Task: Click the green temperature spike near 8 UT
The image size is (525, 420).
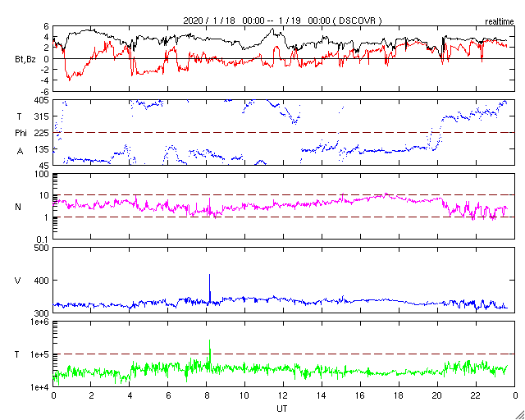Action: 210,352
